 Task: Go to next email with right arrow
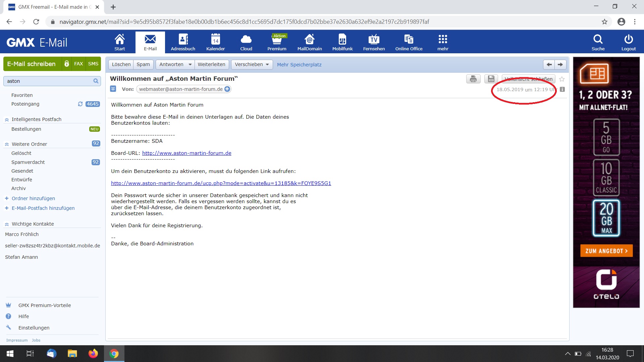point(560,64)
